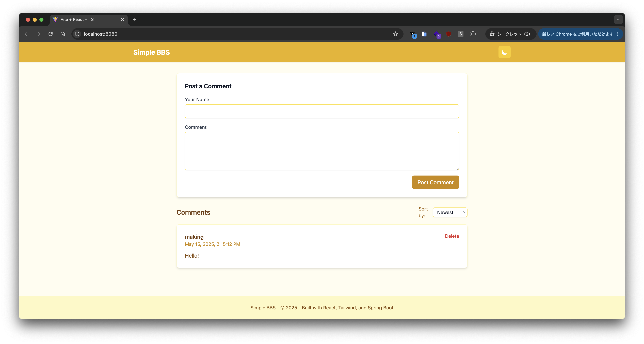
Task: Click the browser back arrow
Action: [x=26, y=34]
